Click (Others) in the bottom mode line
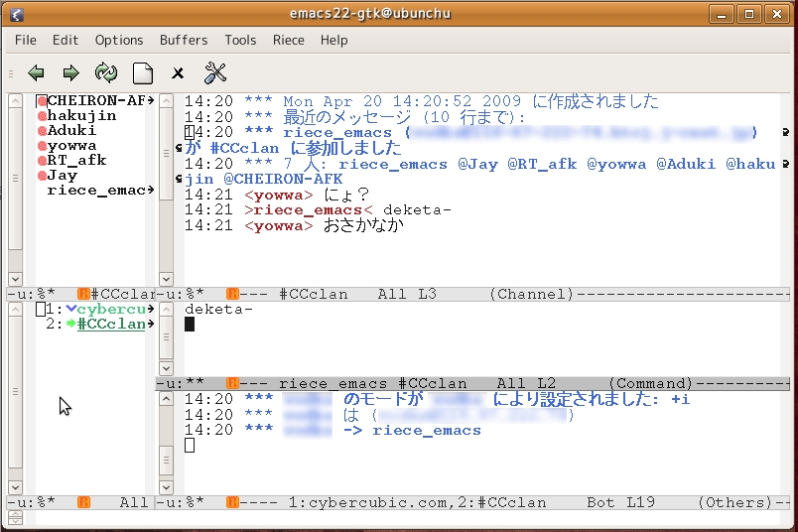Image resolution: width=798 pixels, height=532 pixels. click(735, 503)
